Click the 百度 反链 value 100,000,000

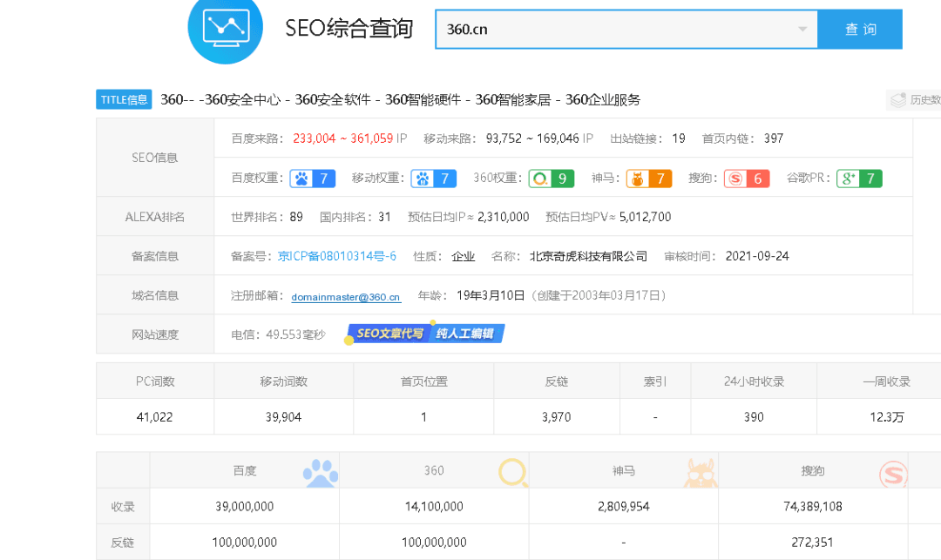245,543
